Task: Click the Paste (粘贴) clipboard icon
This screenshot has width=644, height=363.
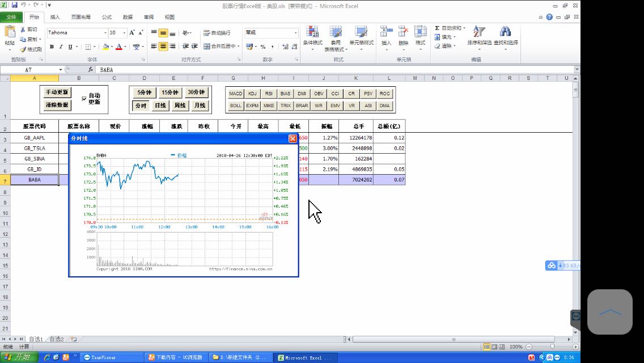Action: tap(10, 32)
